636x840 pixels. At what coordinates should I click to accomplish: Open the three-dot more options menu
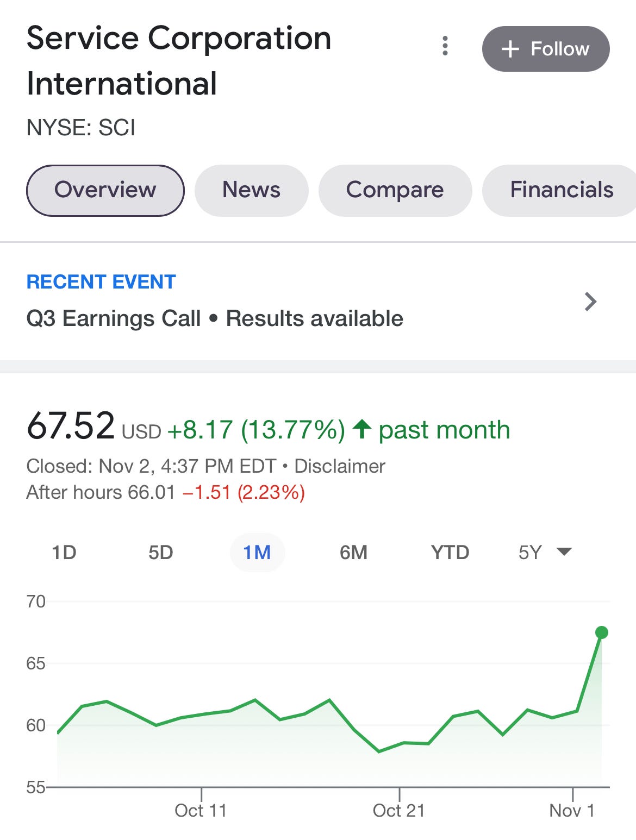coord(445,46)
